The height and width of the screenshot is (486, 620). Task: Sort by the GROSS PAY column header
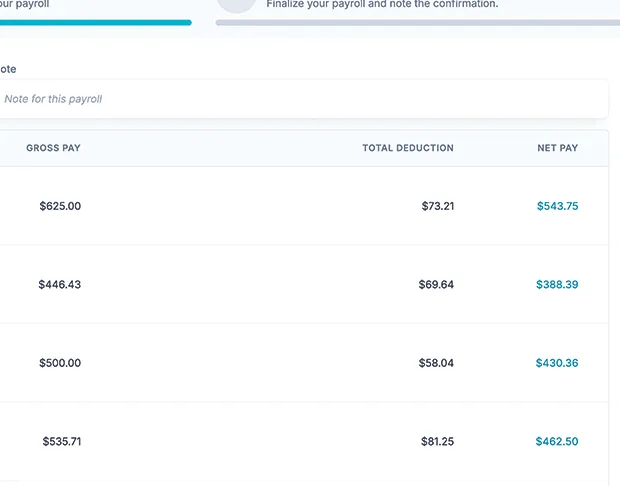(53, 148)
